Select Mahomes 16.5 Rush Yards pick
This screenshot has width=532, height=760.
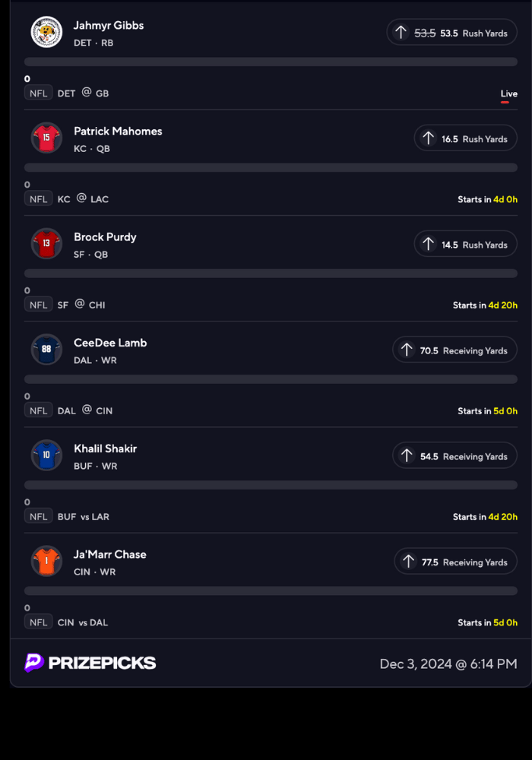[x=465, y=138]
